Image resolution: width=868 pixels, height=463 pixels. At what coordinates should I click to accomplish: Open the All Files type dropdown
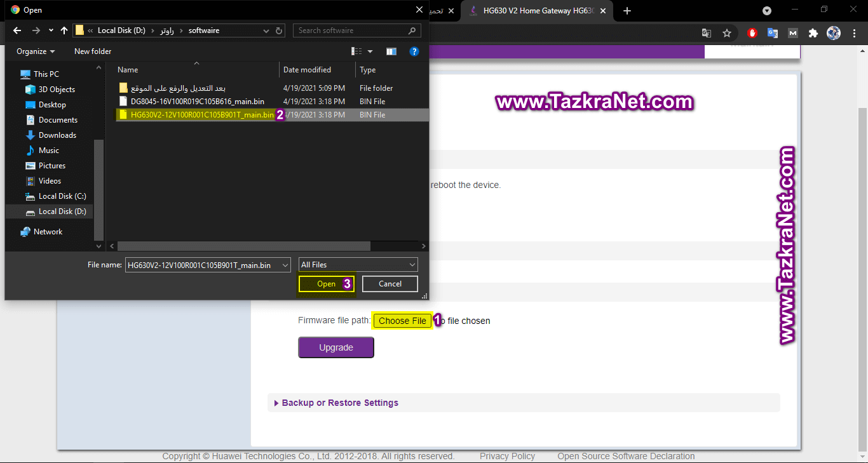pyautogui.click(x=358, y=265)
